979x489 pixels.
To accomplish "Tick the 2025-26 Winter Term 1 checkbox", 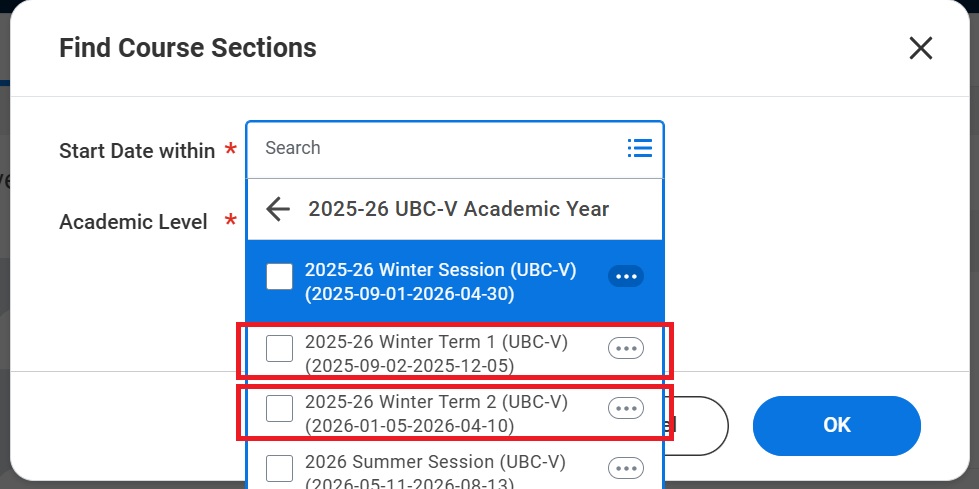I will (x=279, y=348).
